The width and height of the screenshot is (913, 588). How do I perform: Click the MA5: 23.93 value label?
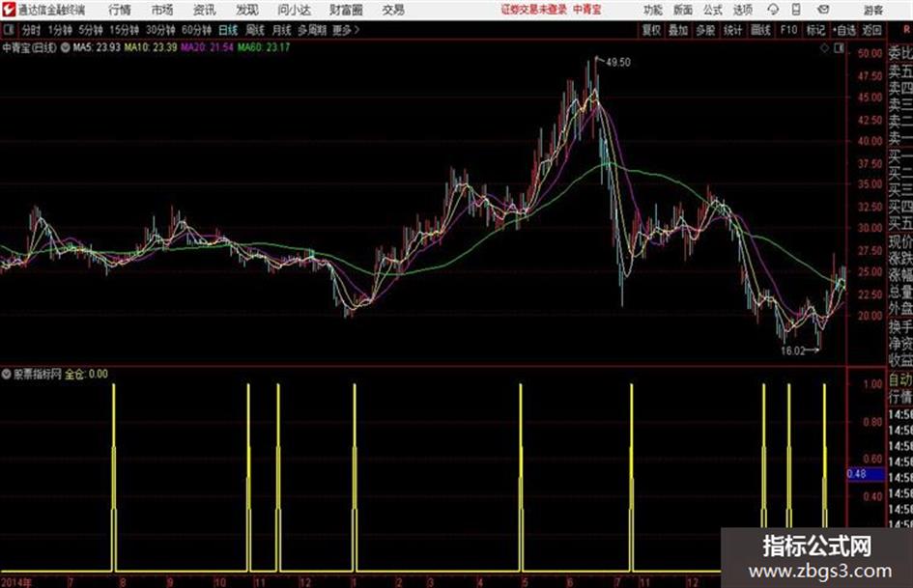[x=97, y=47]
